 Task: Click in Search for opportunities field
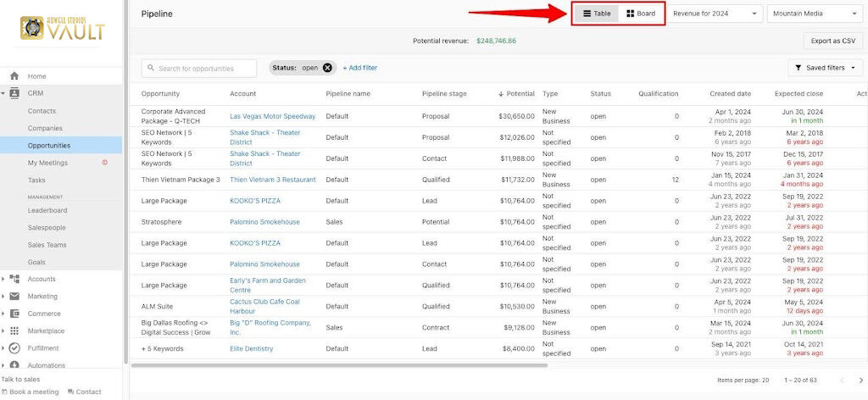[199, 69]
